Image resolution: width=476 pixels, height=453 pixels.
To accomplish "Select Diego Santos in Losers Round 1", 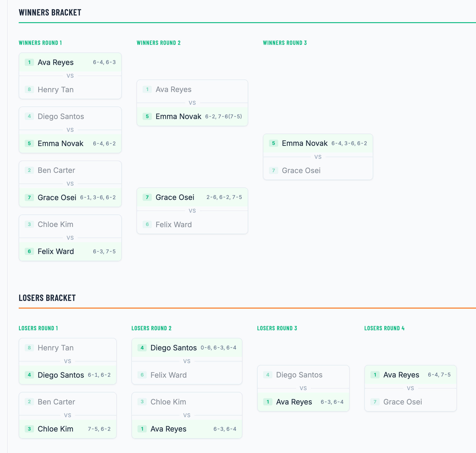I will 67,375.
